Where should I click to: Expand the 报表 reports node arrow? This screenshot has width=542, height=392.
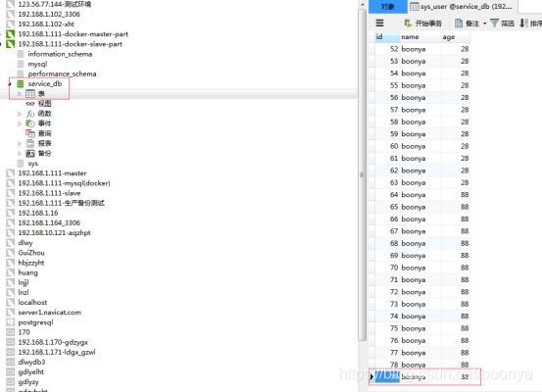click(x=20, y=143)
